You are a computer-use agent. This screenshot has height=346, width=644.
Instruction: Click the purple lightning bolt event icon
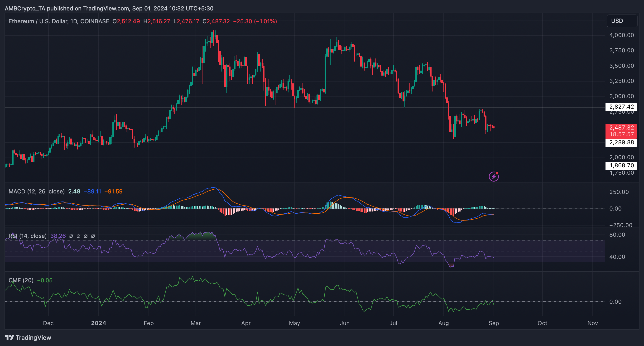click(494, 177)
